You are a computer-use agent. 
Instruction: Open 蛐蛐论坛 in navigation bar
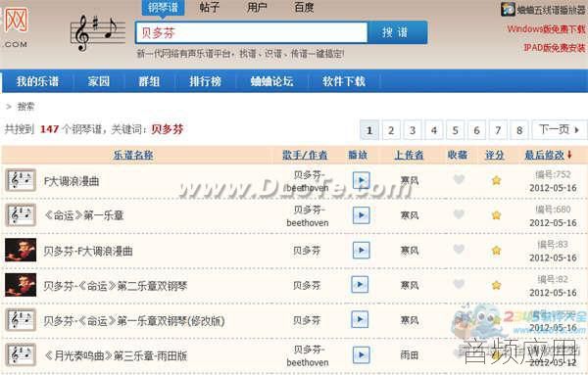tap(271, 81)
